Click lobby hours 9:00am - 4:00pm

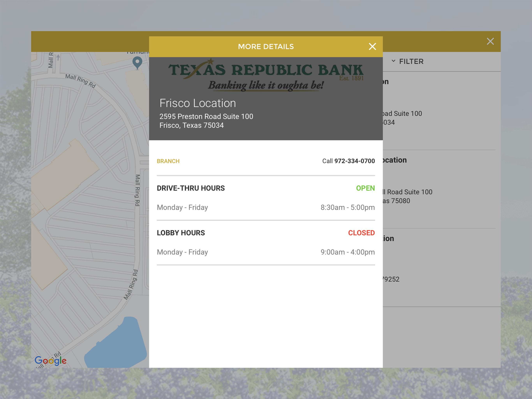pos(348,252)
